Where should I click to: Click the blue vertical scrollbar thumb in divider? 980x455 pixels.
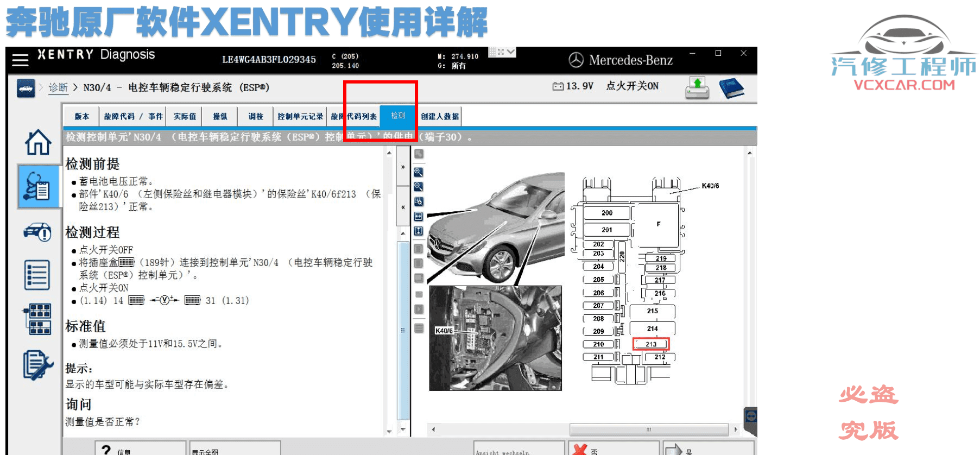(x=403, y=330)
